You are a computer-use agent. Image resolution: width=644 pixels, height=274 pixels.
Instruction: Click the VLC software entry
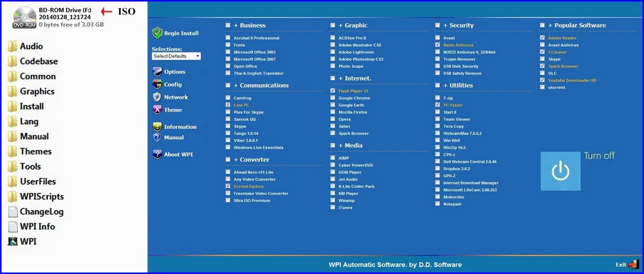(552, 73)
